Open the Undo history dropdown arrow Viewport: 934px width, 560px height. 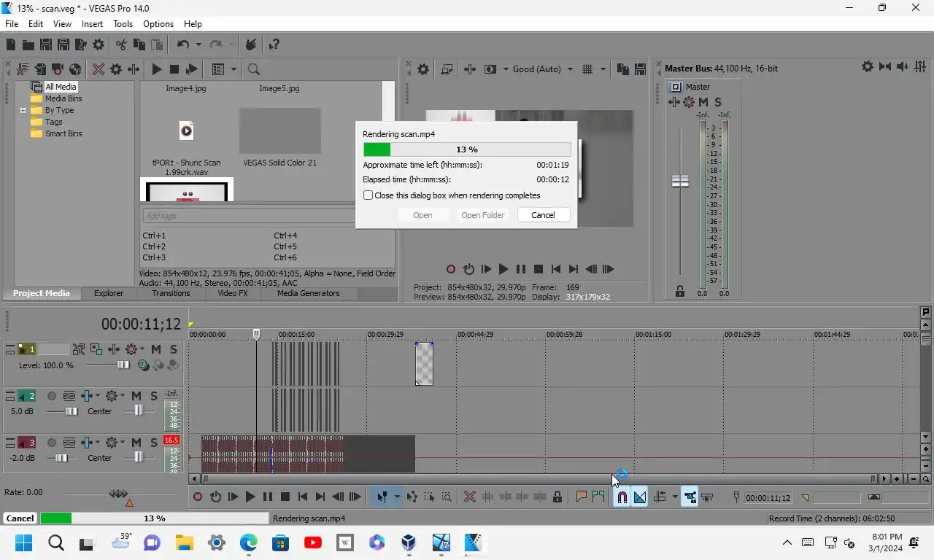pos(198,44)
